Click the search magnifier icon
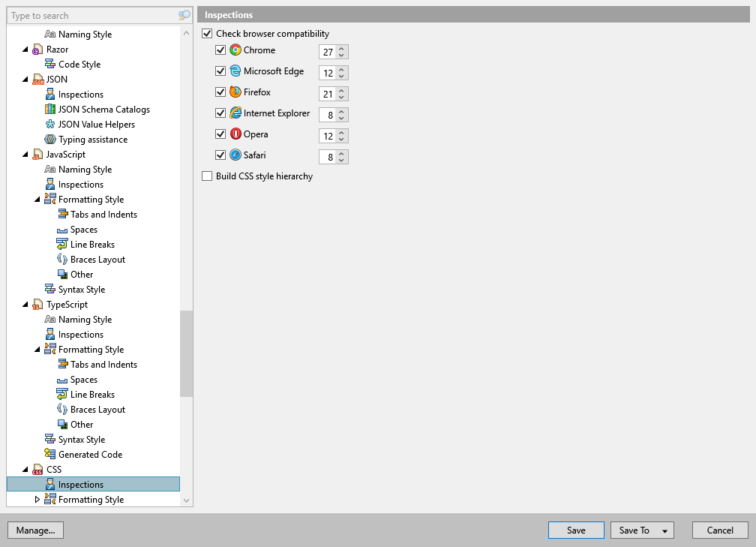This screenshot has width=756, height=547. pyautogui.click(x=184, y=16)
